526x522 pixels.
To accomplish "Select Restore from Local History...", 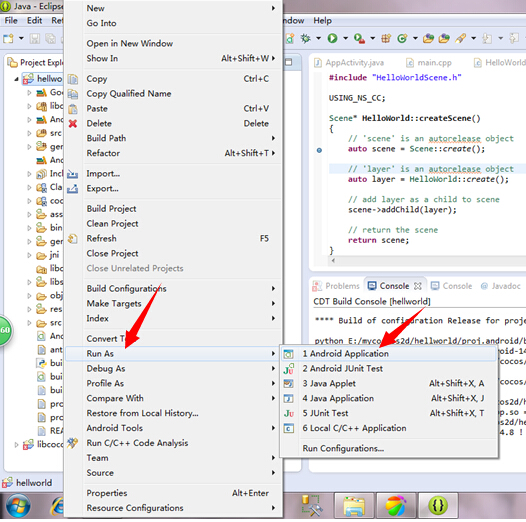I will tap(172, 414).
